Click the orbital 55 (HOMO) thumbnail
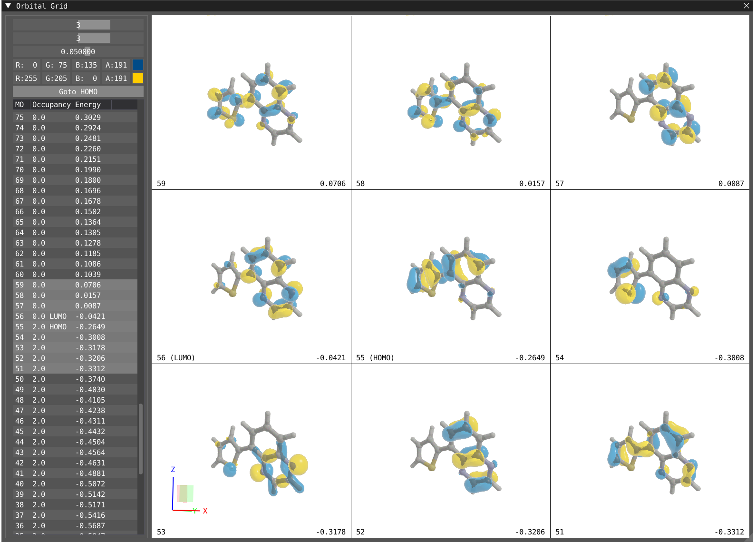The width and height of the screenshot is (756, 543). (450, 277)
